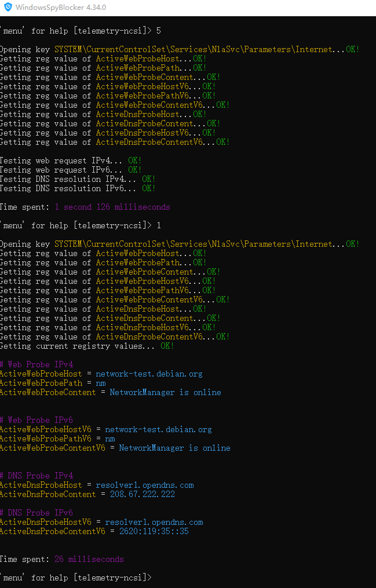Click the '# DNS Probe IPv6' heading
Viewport: 376px width, 588px height.
36,513
